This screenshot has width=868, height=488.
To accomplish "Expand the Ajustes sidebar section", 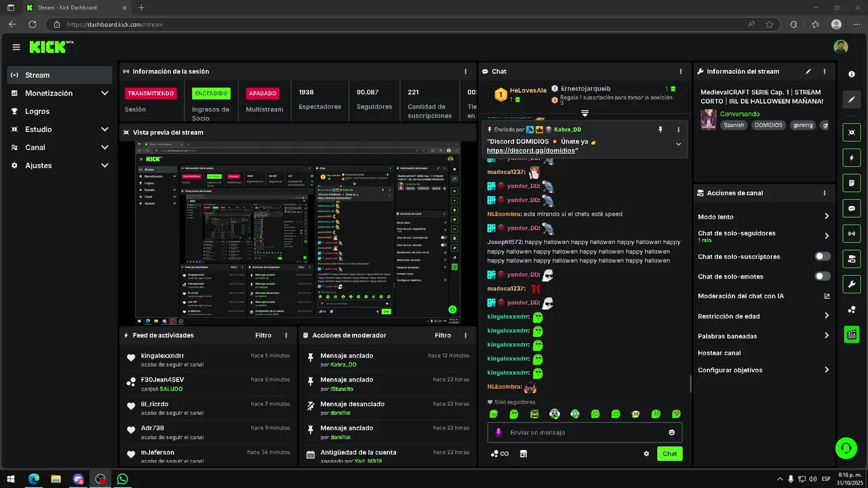I will (x=105, y=165).
